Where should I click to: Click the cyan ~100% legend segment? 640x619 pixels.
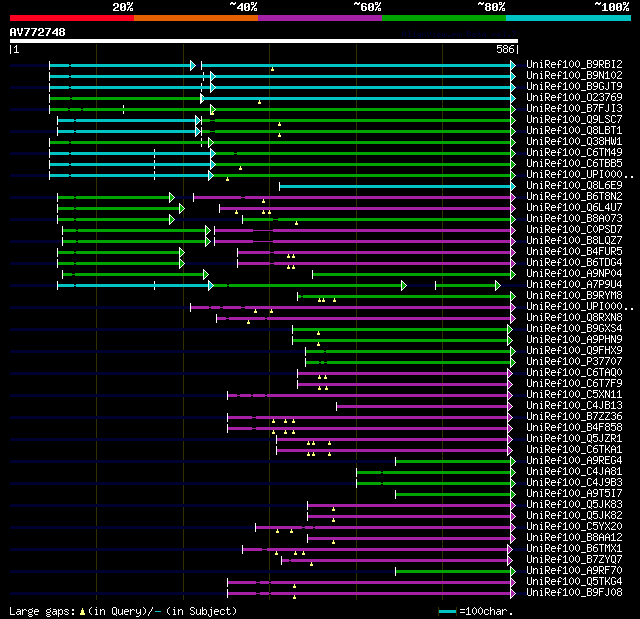[569, 18]
